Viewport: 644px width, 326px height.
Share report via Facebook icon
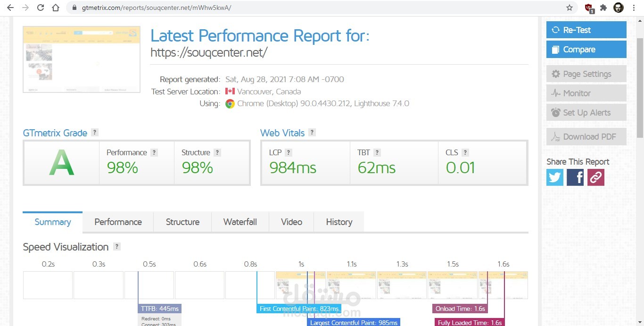575,177
